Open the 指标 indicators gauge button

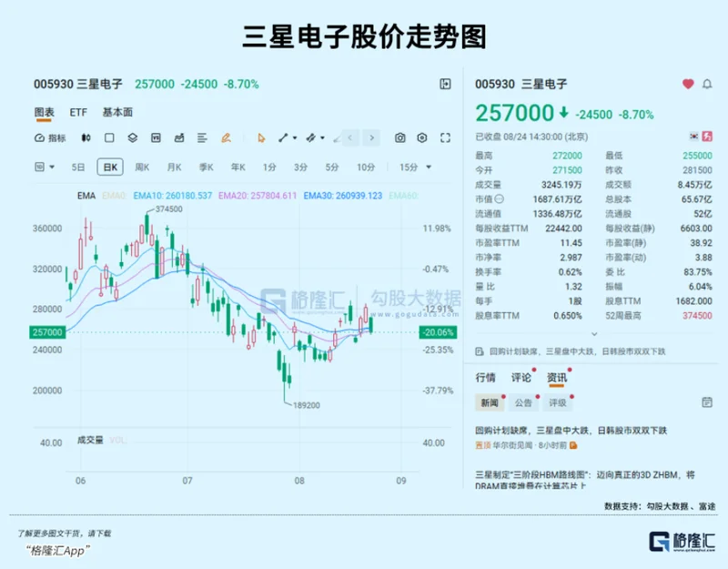[x=50, y=138]
